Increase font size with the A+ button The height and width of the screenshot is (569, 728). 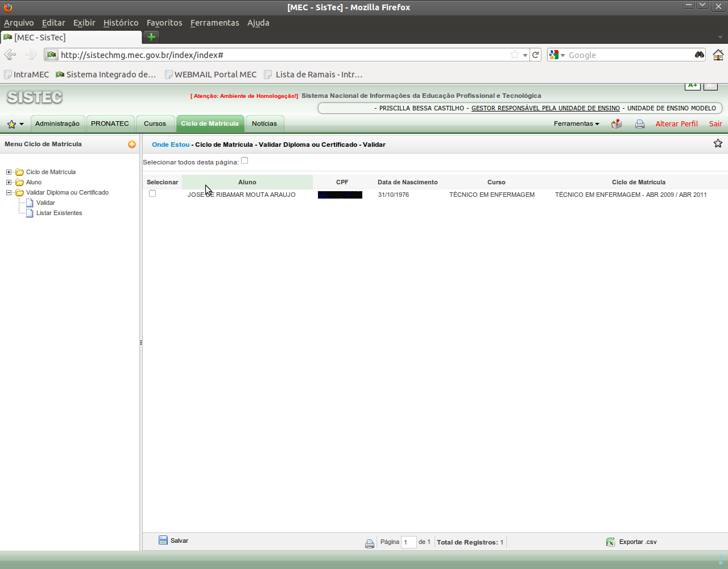pos(693,85)
